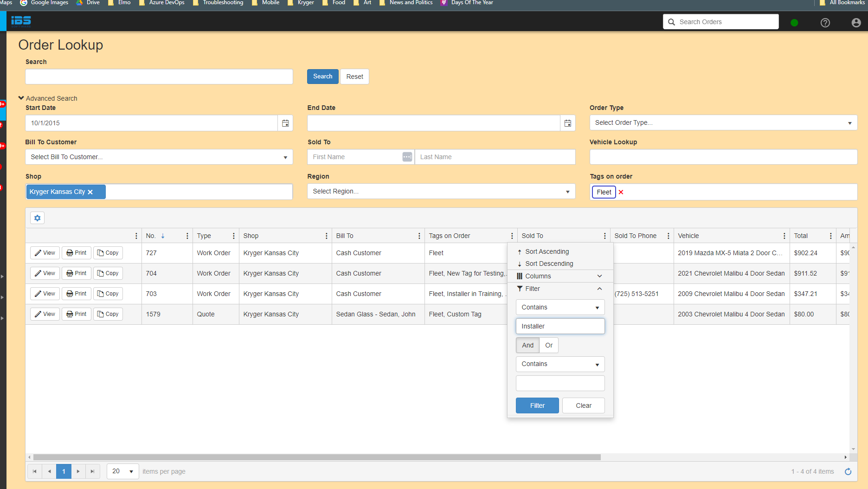Click the grid horizontal scrollbar thumb

317,457
